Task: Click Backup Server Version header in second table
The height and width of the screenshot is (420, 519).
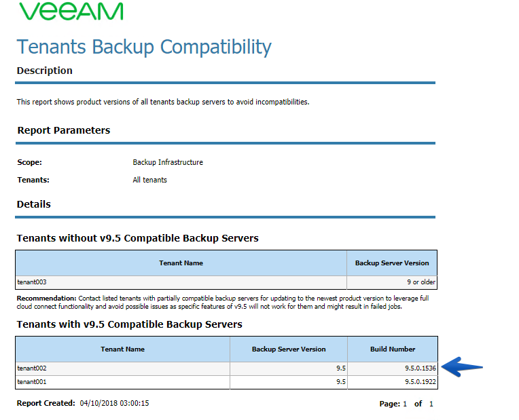Action: pos(289,349)
